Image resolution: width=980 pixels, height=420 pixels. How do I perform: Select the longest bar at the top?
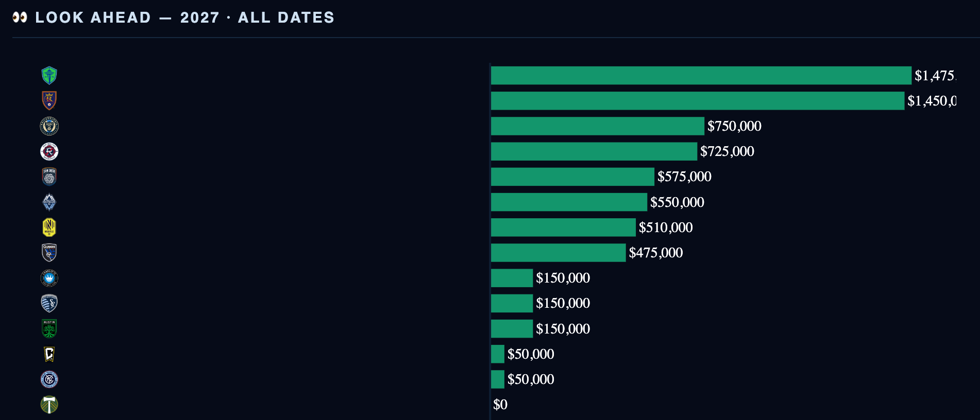pyautogui.click(x=701, y=75)
